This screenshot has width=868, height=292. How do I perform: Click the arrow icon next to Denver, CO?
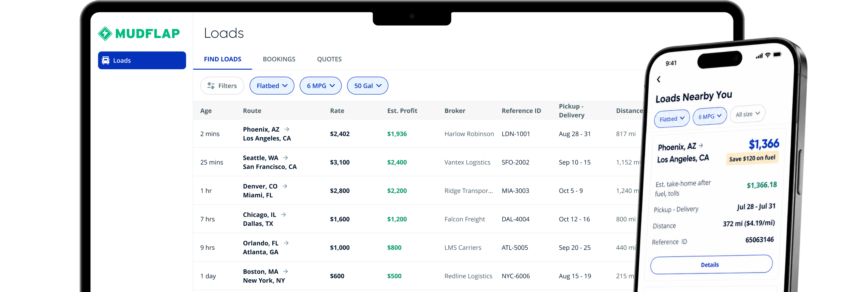pos(285,186)
